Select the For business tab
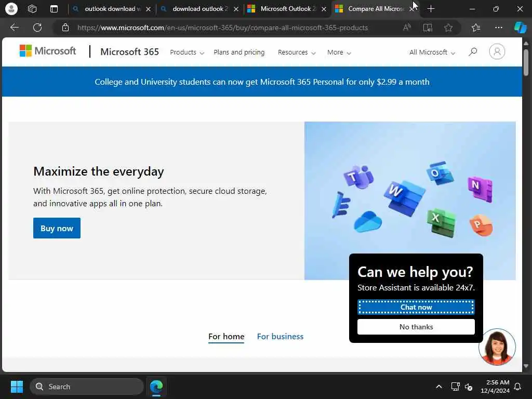This screenshot has width=532, height=399. pos(280,337)
